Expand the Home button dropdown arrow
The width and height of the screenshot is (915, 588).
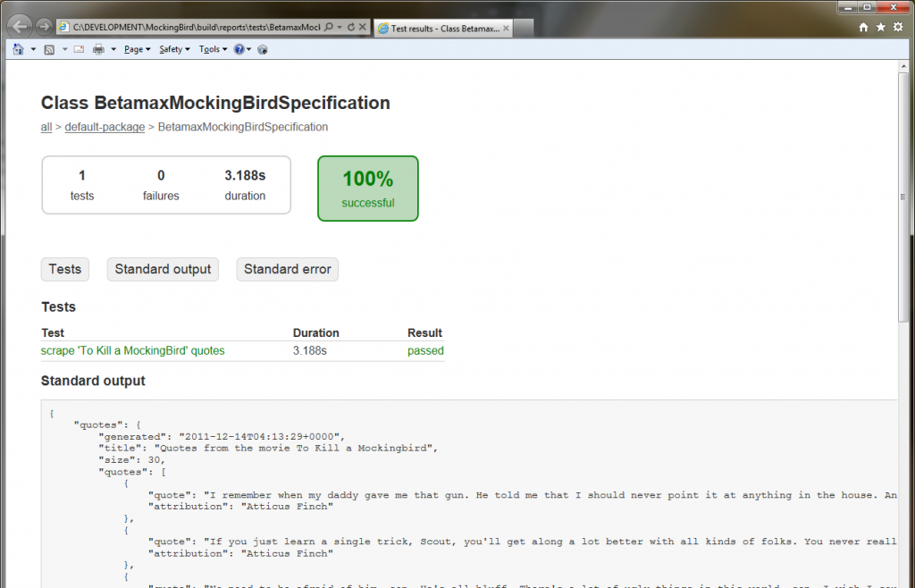33,49
